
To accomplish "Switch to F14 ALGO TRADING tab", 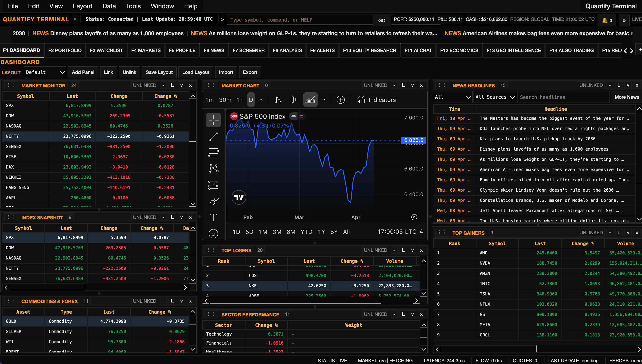I will 571,50.
